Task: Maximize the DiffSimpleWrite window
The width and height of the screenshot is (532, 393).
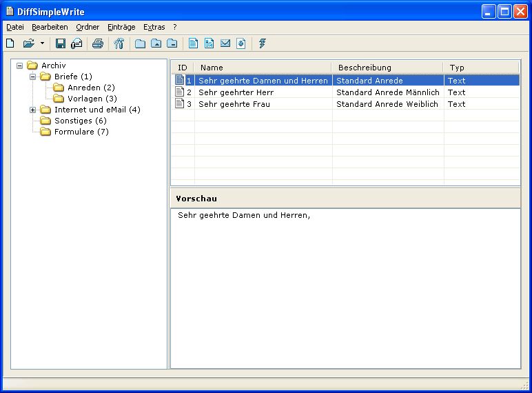Action: [504, 12]
